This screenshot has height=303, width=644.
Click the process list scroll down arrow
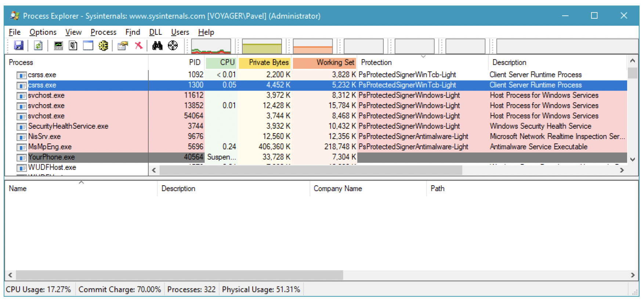(x=632, y=160)
